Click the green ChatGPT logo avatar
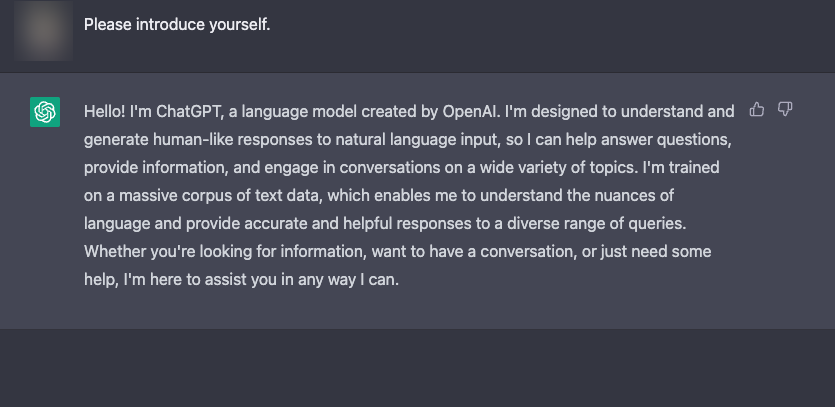This screenshot has width=835, height=407. pos(45,112)
